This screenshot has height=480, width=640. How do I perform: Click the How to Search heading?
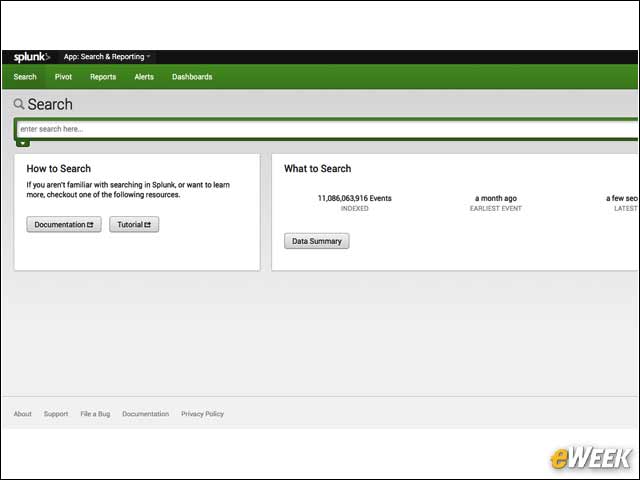tap(59, 169)
